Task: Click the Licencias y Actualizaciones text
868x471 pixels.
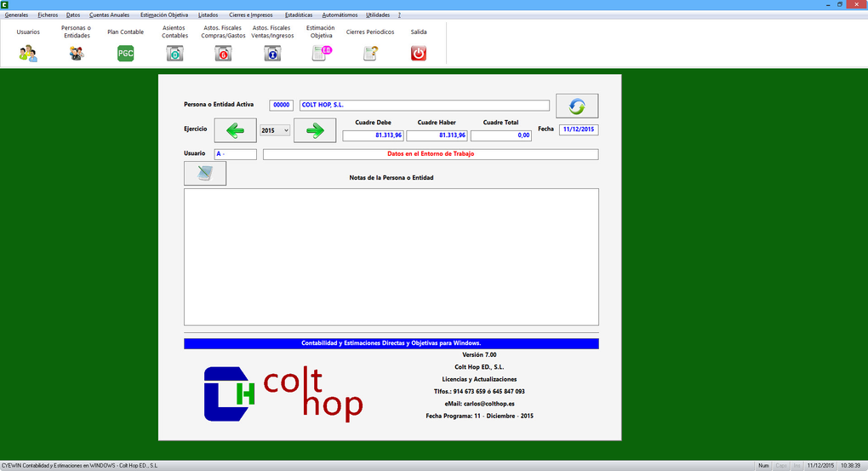Action: pyautogui.click(x=479, y=379)
